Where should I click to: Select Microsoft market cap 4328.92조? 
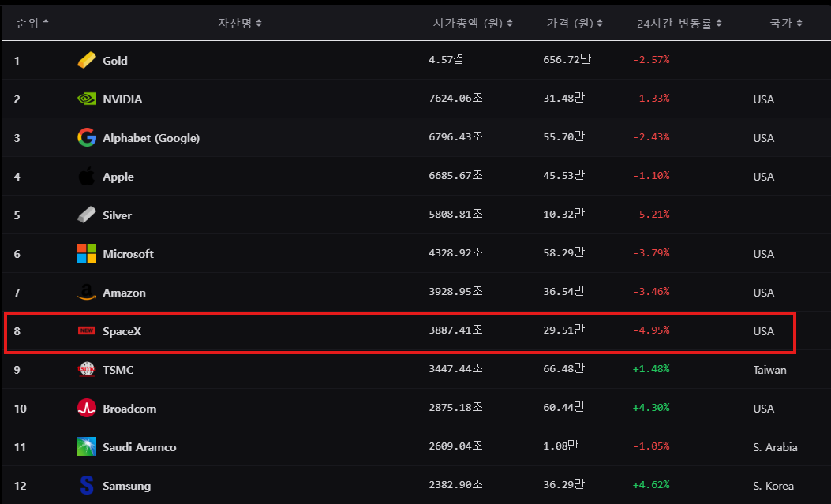456,252
